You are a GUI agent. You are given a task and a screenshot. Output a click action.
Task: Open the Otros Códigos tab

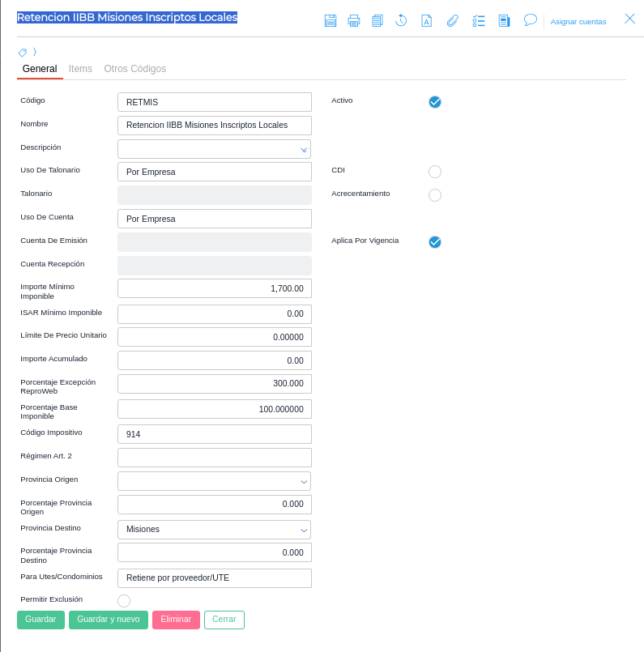(134, 69)
